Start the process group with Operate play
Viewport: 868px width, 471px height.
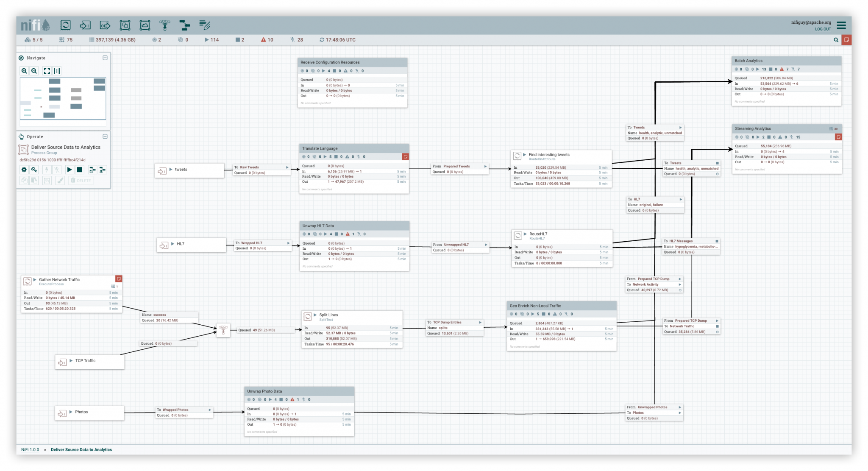(x=69, y=170)
